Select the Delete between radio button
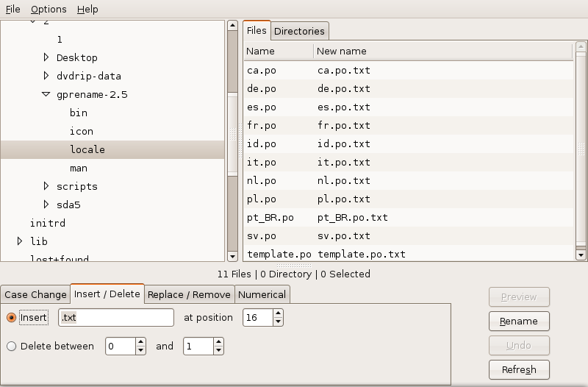This screenshot has height=387, width=588. [x=11, y=346]
